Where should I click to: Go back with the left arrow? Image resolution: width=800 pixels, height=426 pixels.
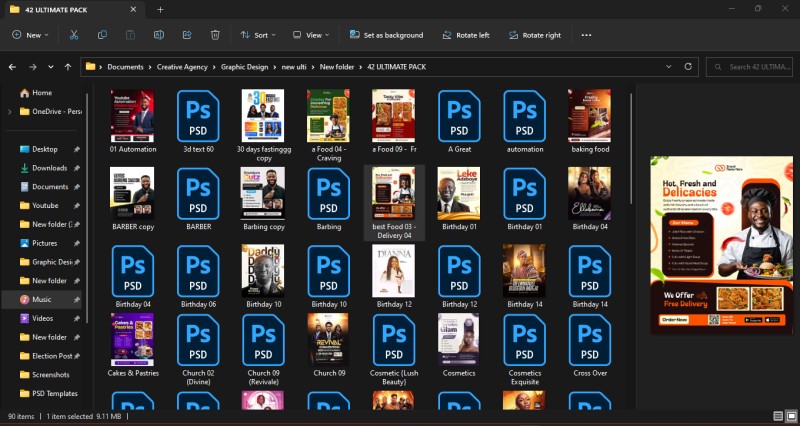(12, 67)
